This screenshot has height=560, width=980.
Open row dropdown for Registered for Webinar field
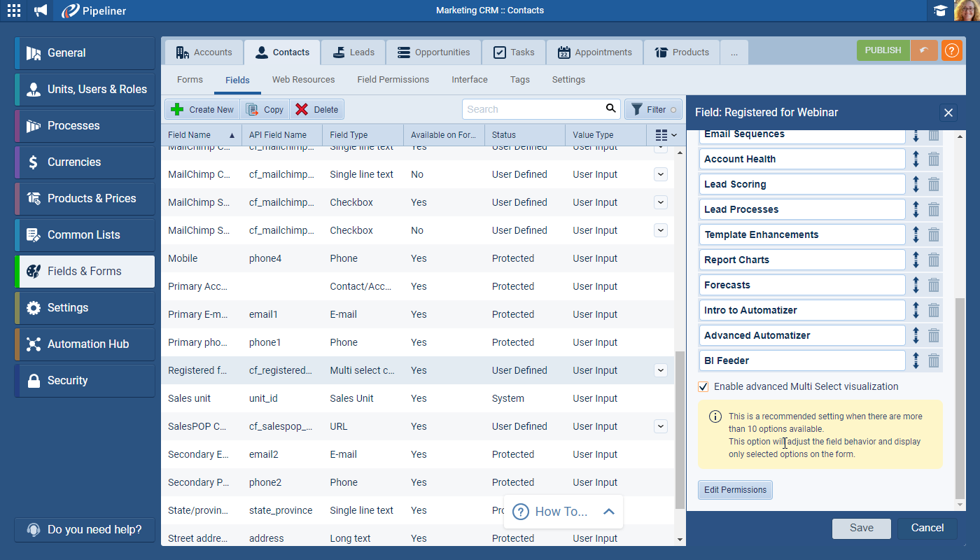coord(660,370)
